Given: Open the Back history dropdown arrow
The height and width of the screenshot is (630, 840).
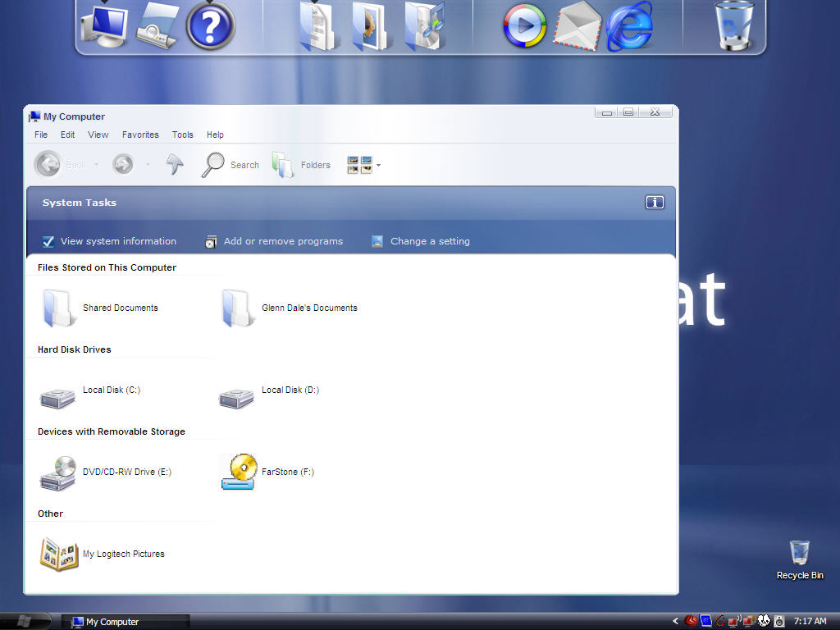Looking at the screenshot, I should point(97,164).
